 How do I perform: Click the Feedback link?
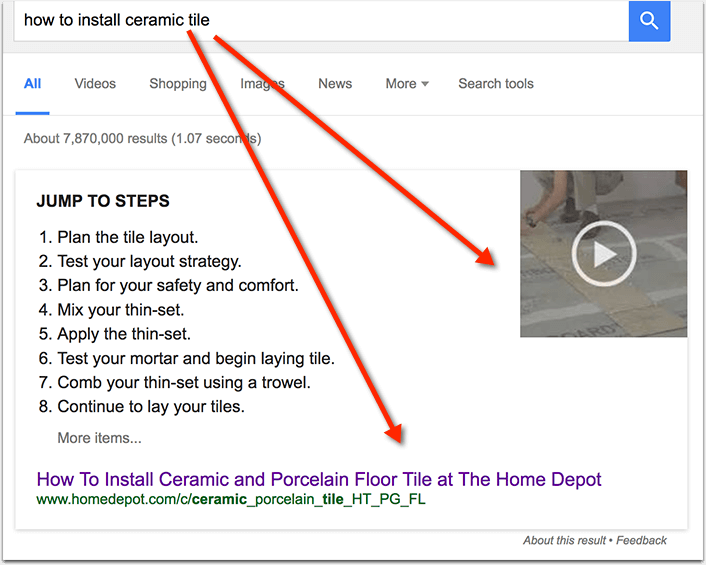[x=641, y=541]
